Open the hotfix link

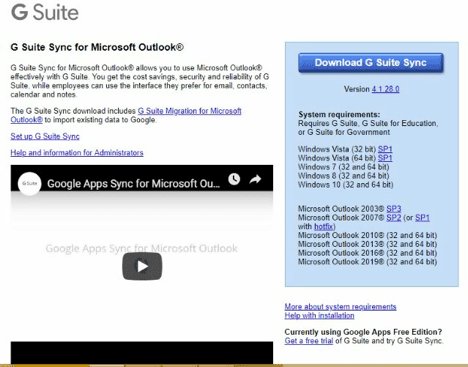pyautogui.click(x=324, y=226)
